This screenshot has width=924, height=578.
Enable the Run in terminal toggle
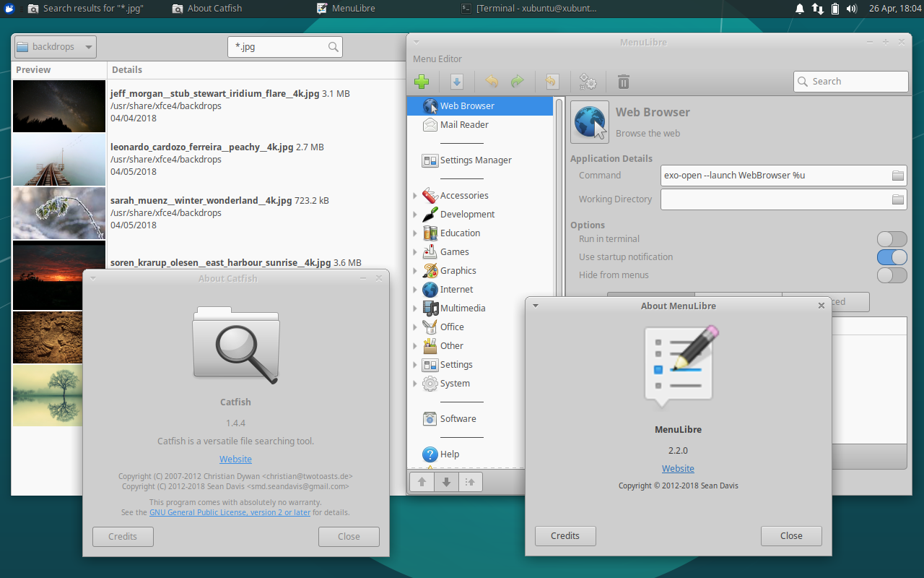click(x=892, y=238)
